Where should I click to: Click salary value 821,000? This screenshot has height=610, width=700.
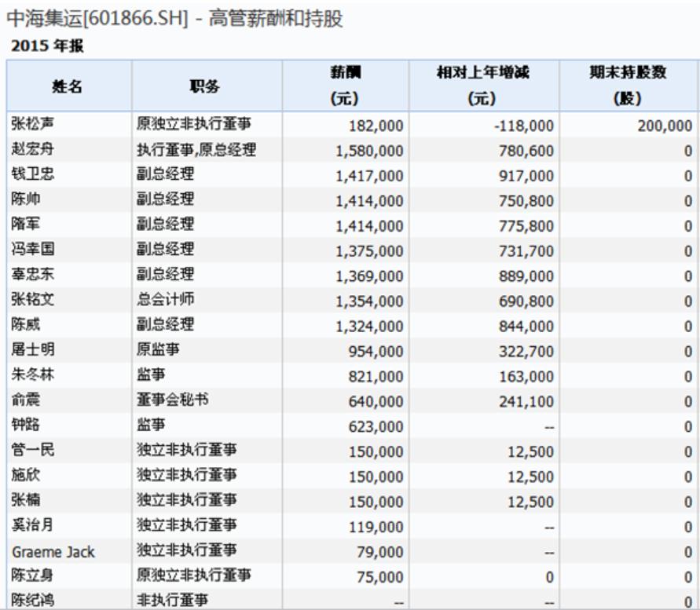pos(376,377)
